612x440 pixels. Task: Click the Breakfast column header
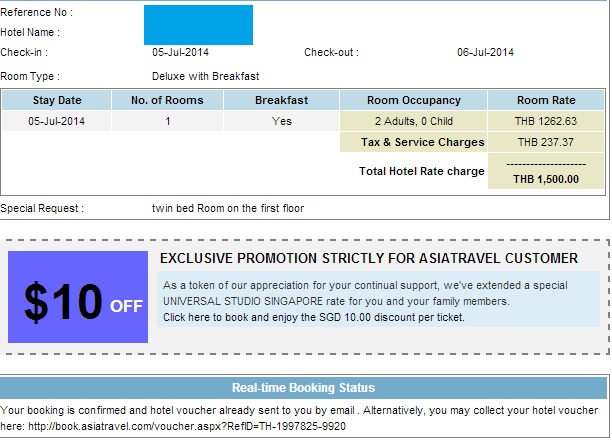281,100
